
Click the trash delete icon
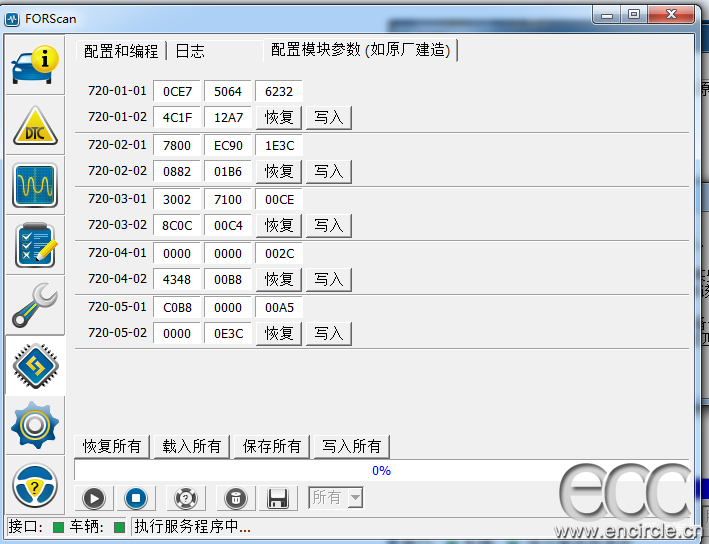(235, 498)
